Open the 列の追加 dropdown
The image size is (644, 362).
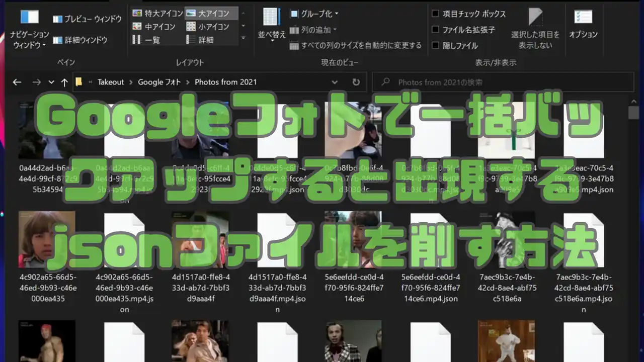click(x=313, y=30)
